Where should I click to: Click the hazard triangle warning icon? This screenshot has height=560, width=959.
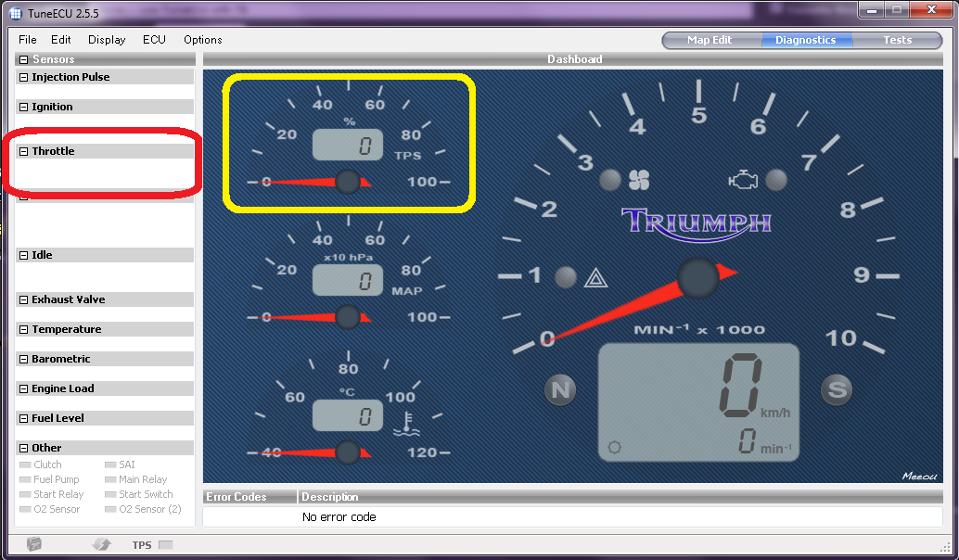tap(595, 276)
